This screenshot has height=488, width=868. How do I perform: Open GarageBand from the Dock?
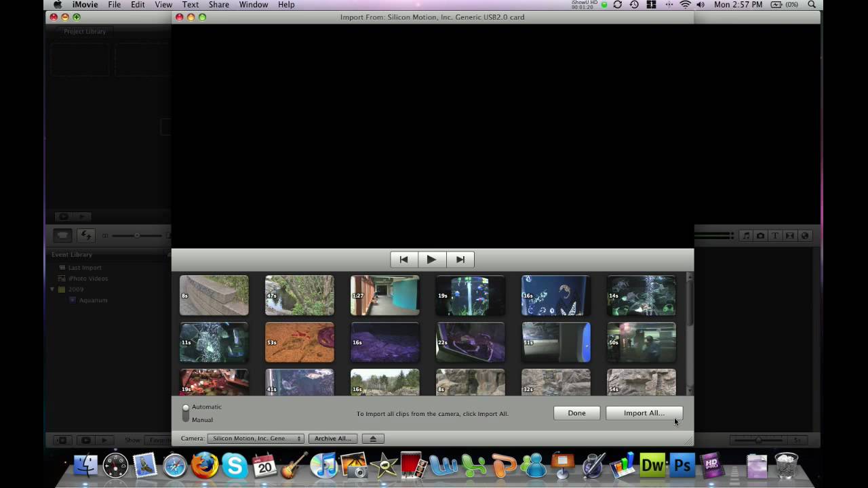(294, 466)
